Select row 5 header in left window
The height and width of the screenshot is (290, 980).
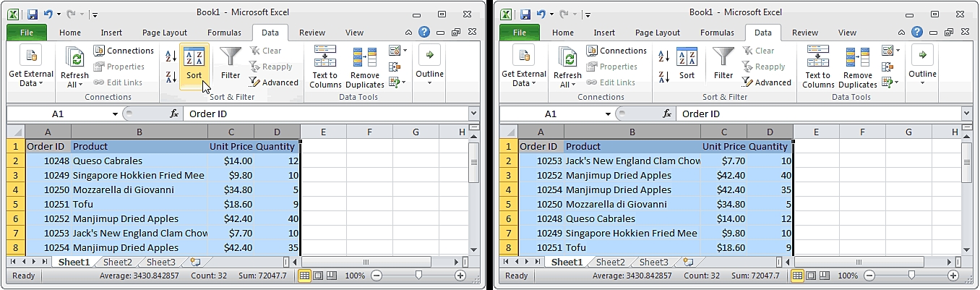click(x=15, y=204)
